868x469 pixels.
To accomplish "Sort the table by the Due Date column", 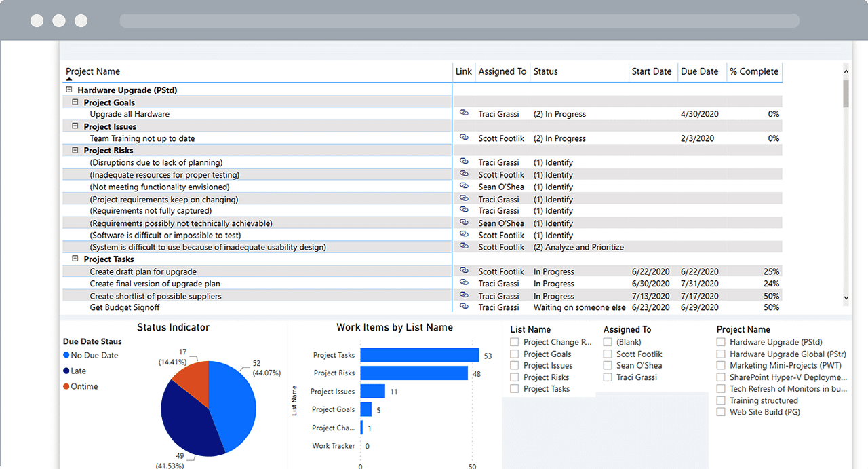I will (698, 71).
